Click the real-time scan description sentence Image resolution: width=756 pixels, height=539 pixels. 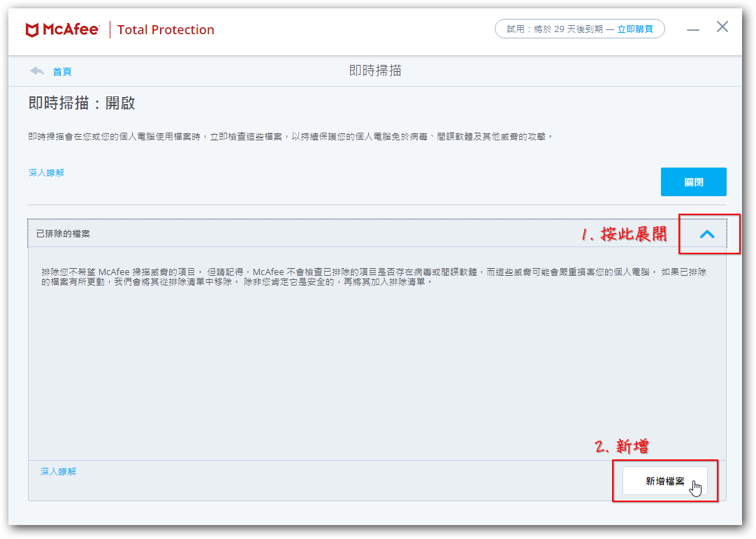(290, 137)
